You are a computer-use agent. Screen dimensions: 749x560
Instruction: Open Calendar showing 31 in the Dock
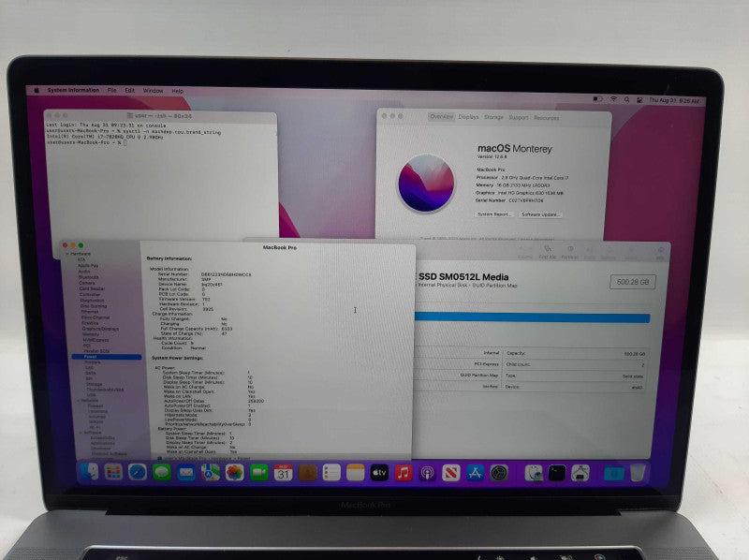[x=284, y=473]
